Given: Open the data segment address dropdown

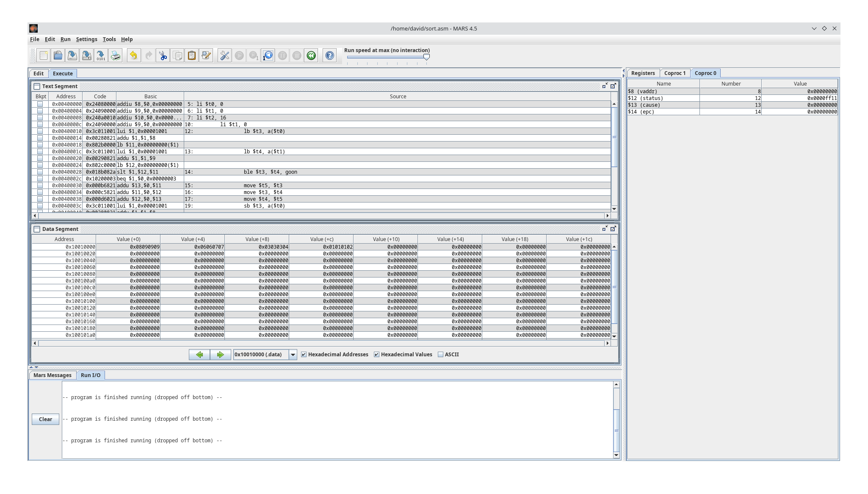Looking at the screenshot, I should tap(293, 354).
